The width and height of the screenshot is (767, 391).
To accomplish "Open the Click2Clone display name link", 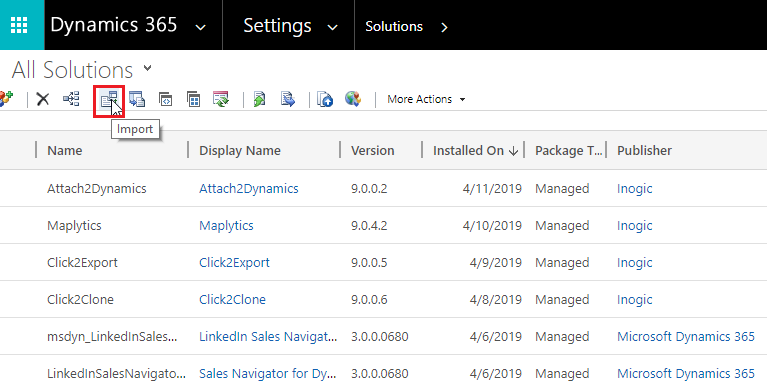I will click(x=232, y=299).
